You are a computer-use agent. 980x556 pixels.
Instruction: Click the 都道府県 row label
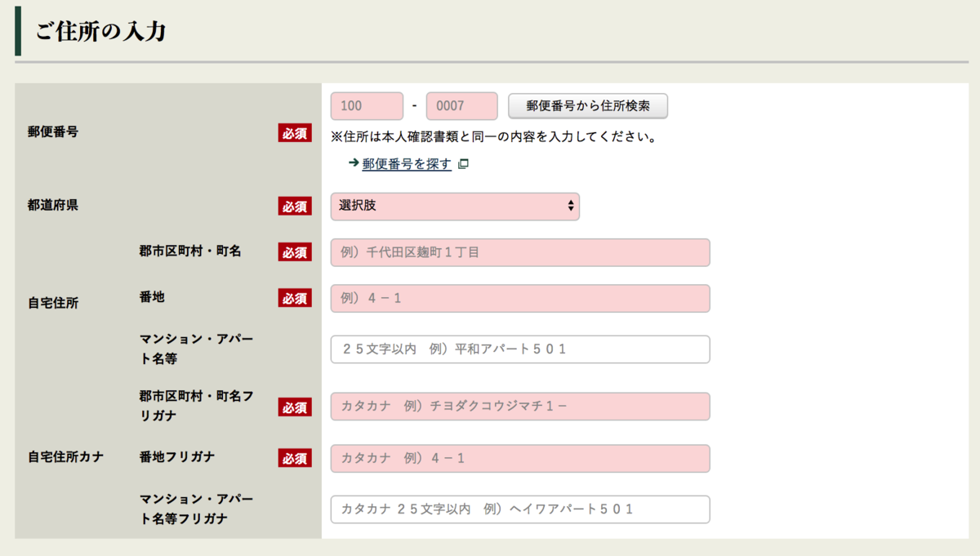[x=53, y=206]
